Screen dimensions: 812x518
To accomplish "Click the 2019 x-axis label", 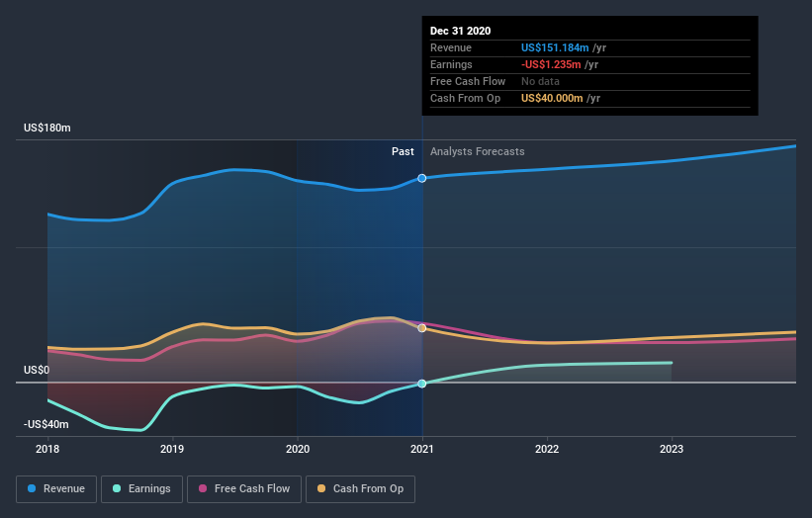I will point(172,449).
